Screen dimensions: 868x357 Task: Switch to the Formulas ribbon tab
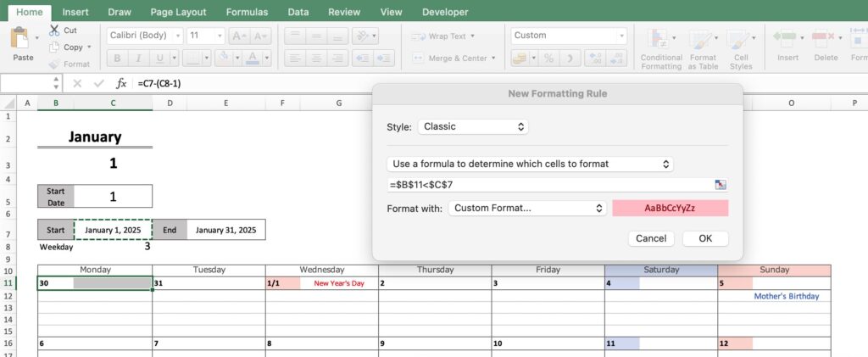tap(247, 12)
